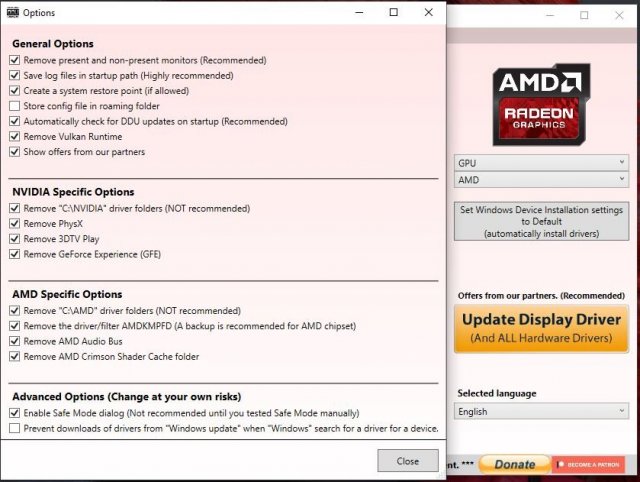Screen dimensions: 640x482
Task: Enable Prevent downloads of drivers from Windows update
Action: click(14, 428)
